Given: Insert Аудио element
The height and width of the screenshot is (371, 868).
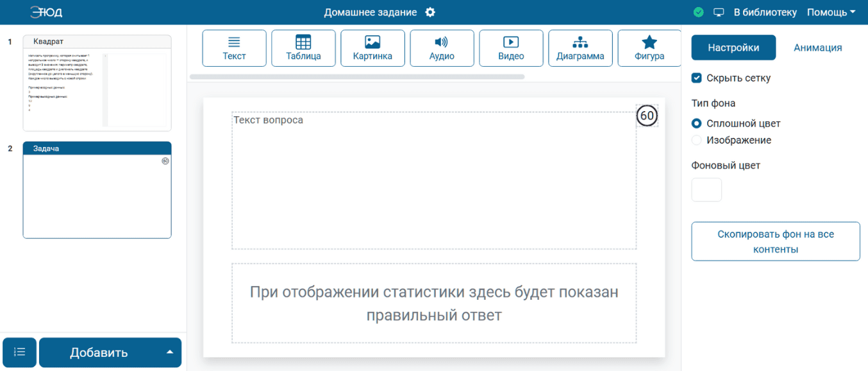Looking at the screenshot, I should click(x=442, y=48).
